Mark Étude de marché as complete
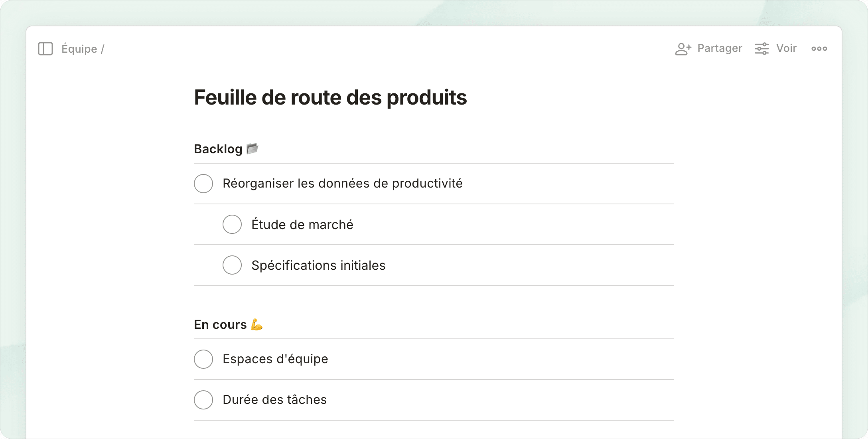The height and width of the screenshot is (439, 868). (x=232, y=224)
